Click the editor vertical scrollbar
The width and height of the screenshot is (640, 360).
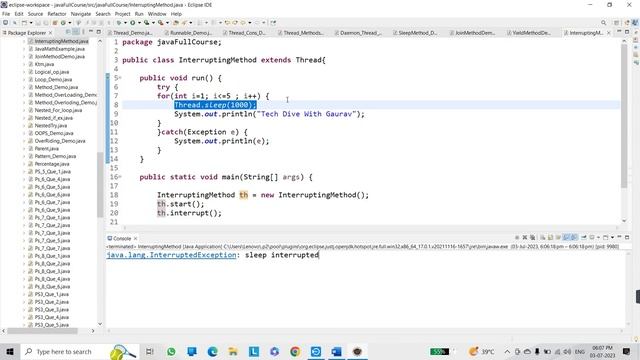tap(624, 116)
